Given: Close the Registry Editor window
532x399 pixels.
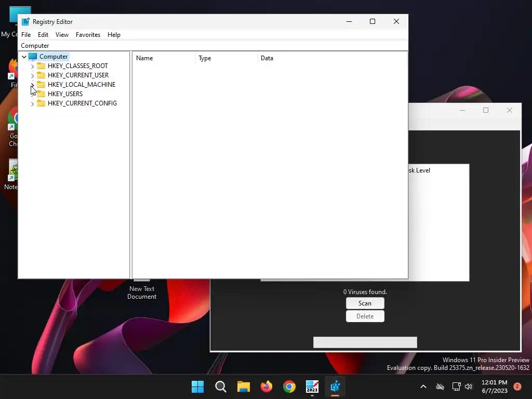Looking at the screenshot, I should tap(396, 21).
